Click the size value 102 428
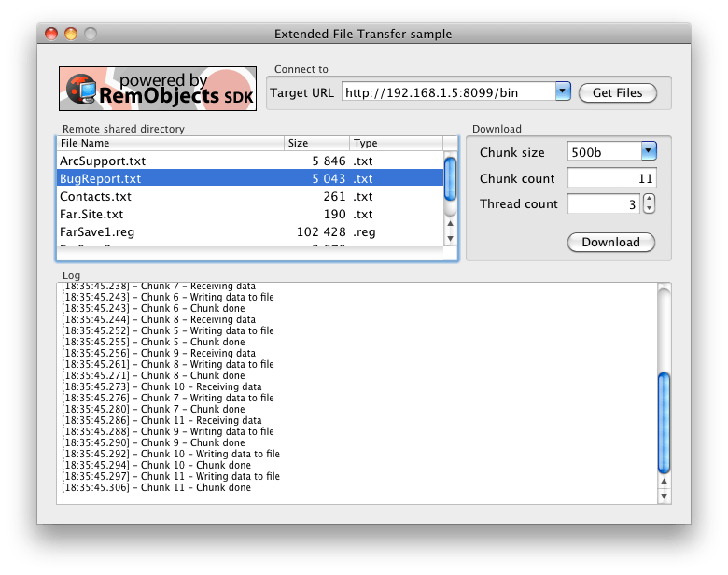This screenshot has width=728, height=575. click(321, 231)
